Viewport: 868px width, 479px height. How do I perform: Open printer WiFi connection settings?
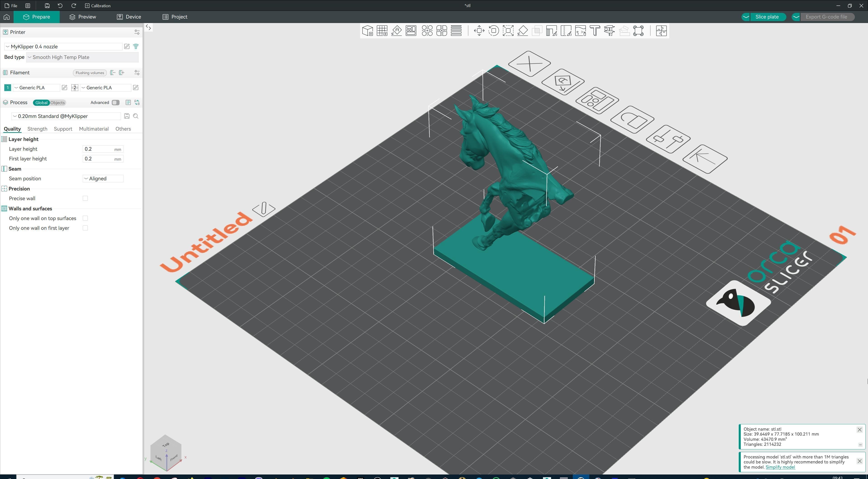point(136,47)
